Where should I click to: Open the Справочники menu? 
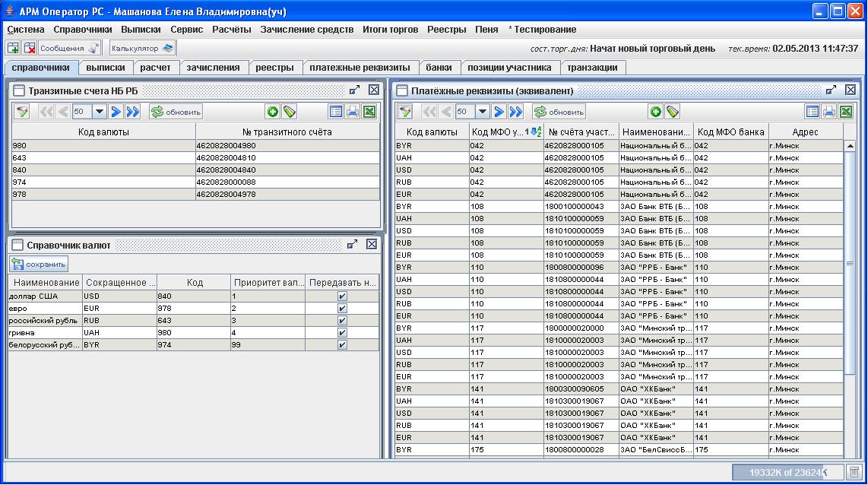[83, 30]
